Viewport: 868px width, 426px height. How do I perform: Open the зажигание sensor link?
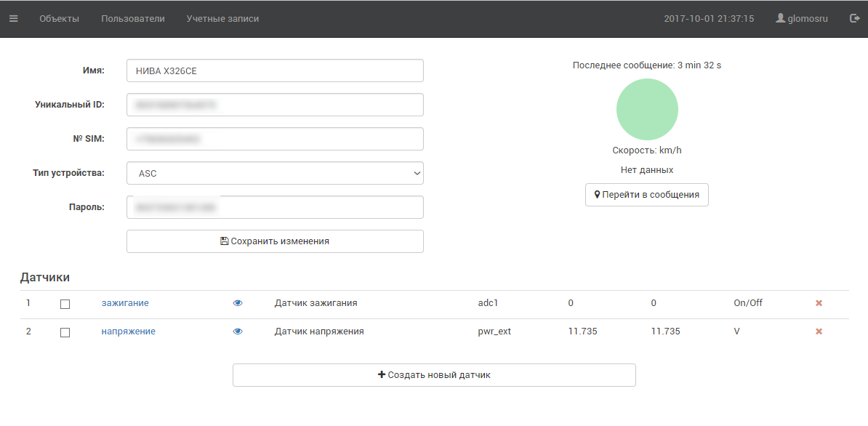click(125, 303)
